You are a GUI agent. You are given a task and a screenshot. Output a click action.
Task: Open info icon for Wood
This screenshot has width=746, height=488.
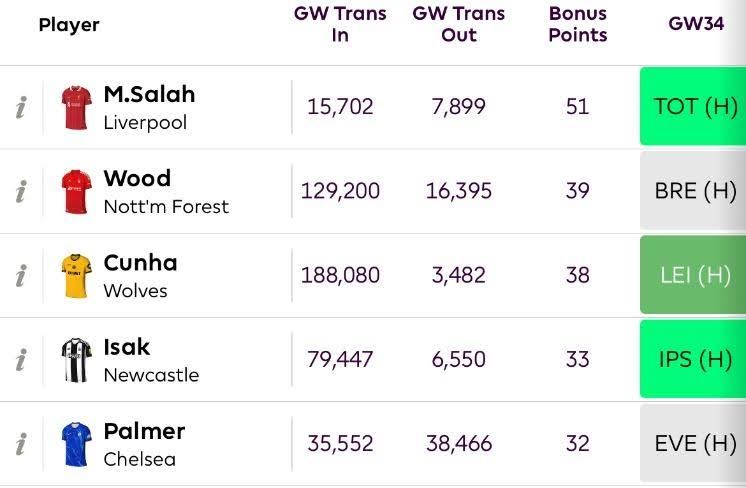pyautogui.click(x=21, y=191)
